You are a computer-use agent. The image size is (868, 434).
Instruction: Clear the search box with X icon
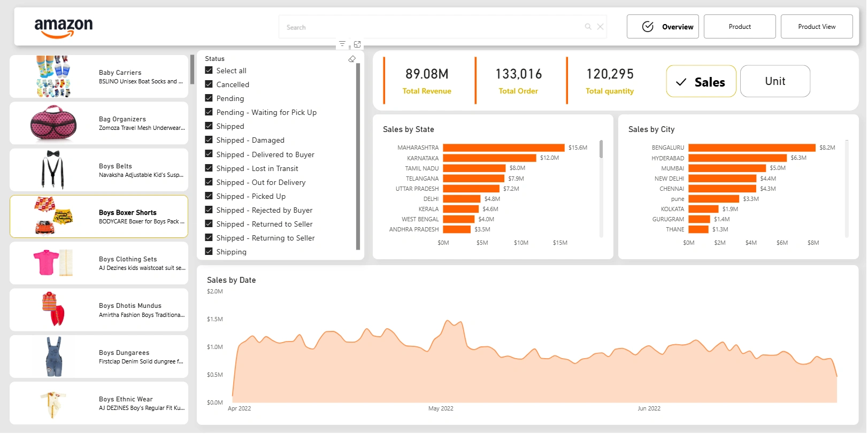pyautogui.click(x=600, y=27)
